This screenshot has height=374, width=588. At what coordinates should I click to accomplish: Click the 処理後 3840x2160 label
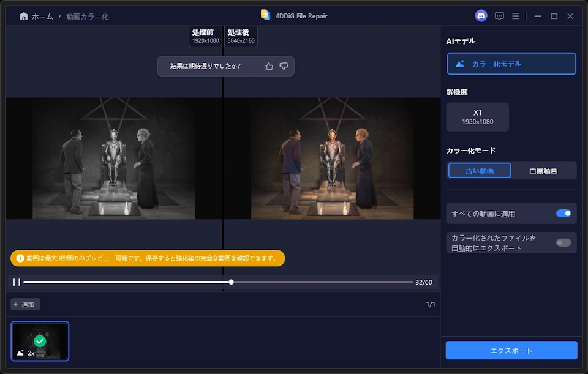pyautogui.click(x=241, y=36)
